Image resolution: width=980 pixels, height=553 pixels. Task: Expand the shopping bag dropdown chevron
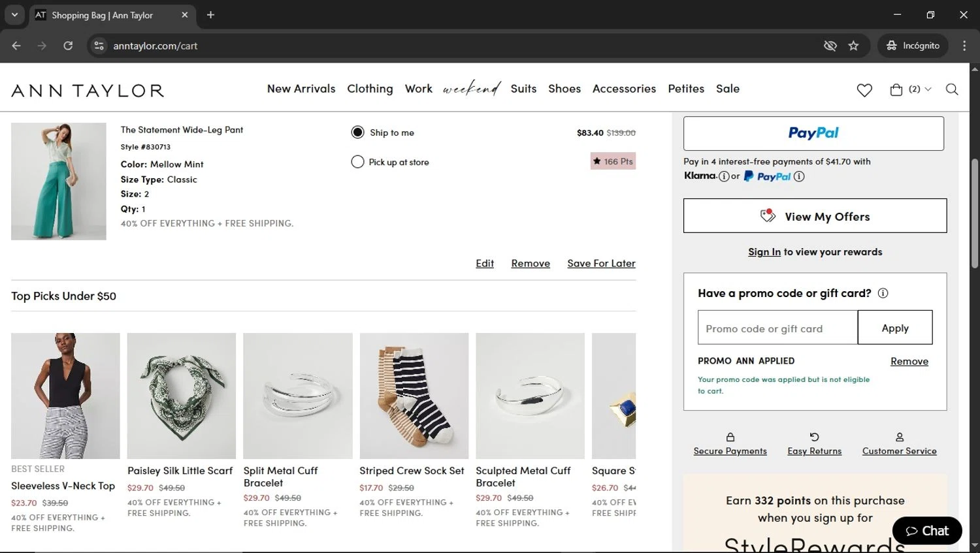(928, 89)
